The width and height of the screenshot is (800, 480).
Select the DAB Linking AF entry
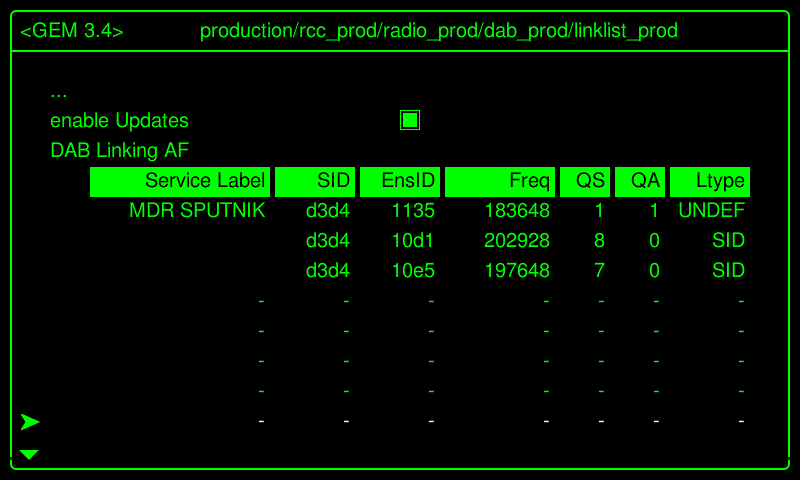tap(119, 151)
